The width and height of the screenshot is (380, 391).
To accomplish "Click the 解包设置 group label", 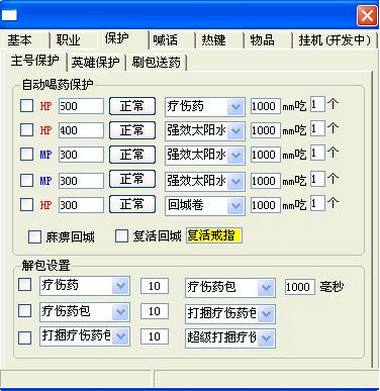I will click(46, 265).
